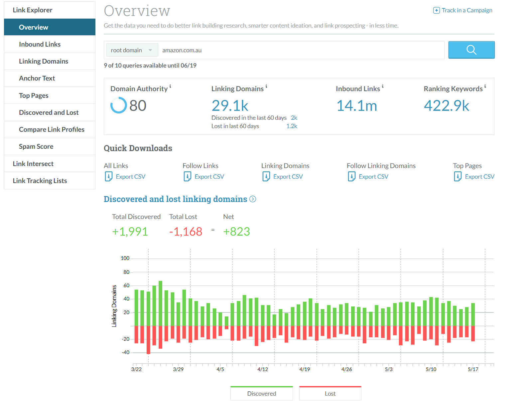The height and width of the screenshot is (401, 532).
Task: Click the All Links export download icon
Action: point(108,176)
